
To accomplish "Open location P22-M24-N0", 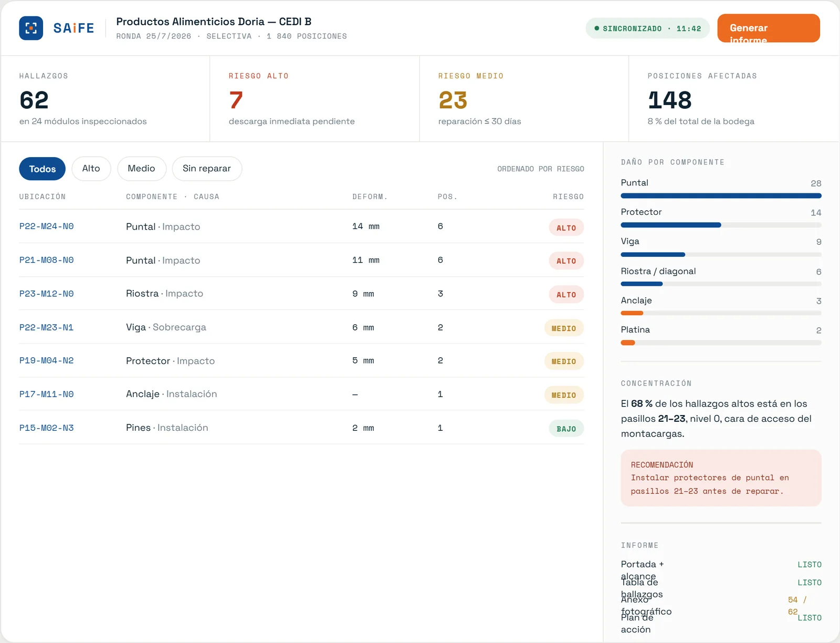I will pyautogui.click(x=47, y=226).
